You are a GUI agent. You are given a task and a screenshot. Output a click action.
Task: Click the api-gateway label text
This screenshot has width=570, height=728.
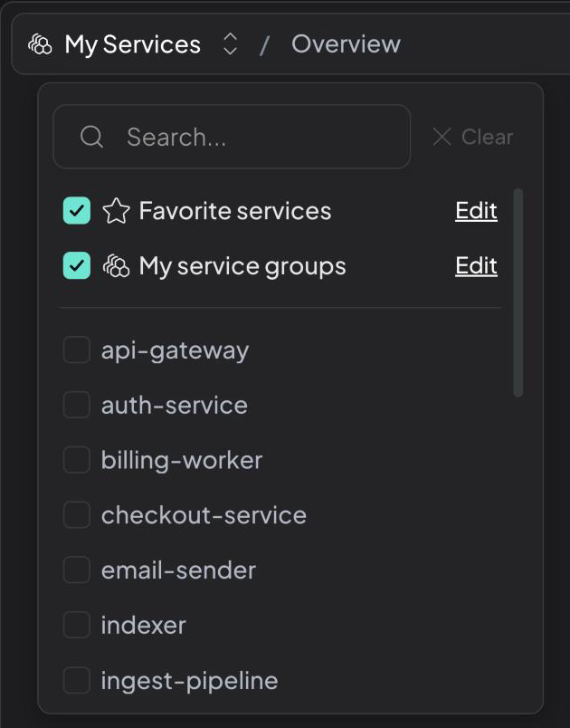coord(176,350)
